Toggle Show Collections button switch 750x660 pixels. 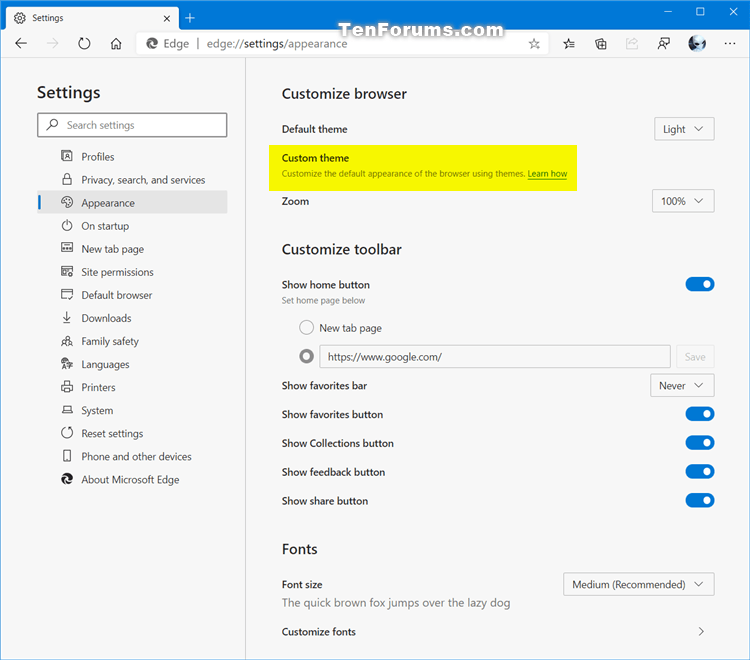[700, 442]
